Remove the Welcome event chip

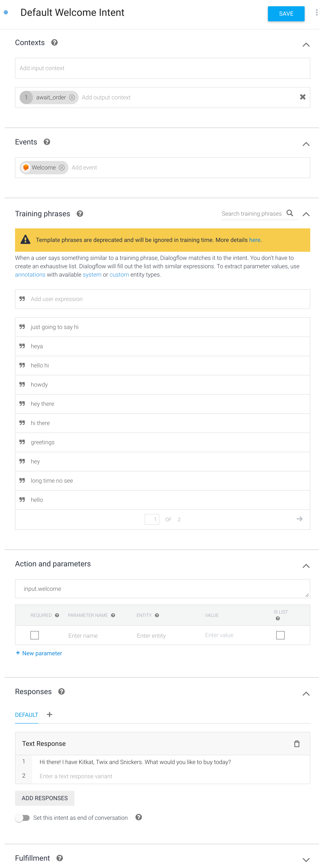coord(62,167)
